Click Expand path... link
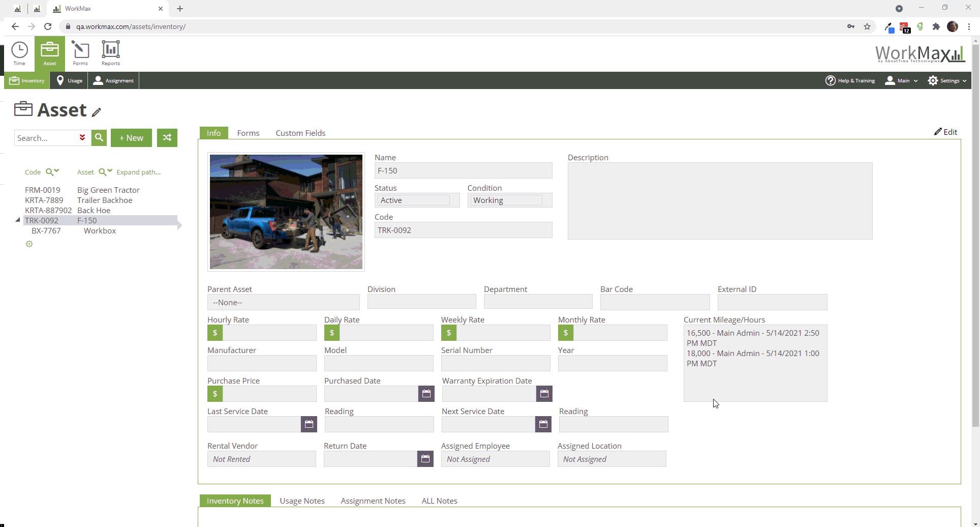Image resolution: width=980 pixels, height=527 pixels. tap(138, 172)
